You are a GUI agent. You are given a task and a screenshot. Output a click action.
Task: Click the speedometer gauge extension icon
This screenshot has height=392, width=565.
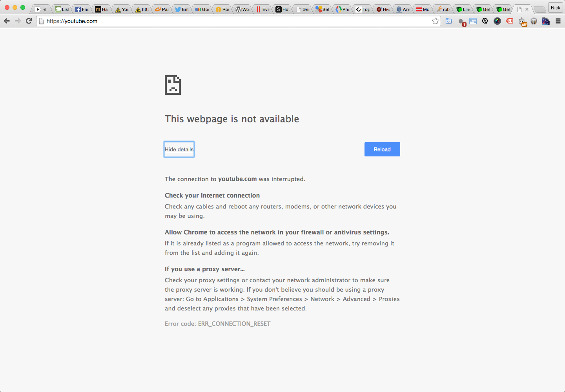click(546, 21)
